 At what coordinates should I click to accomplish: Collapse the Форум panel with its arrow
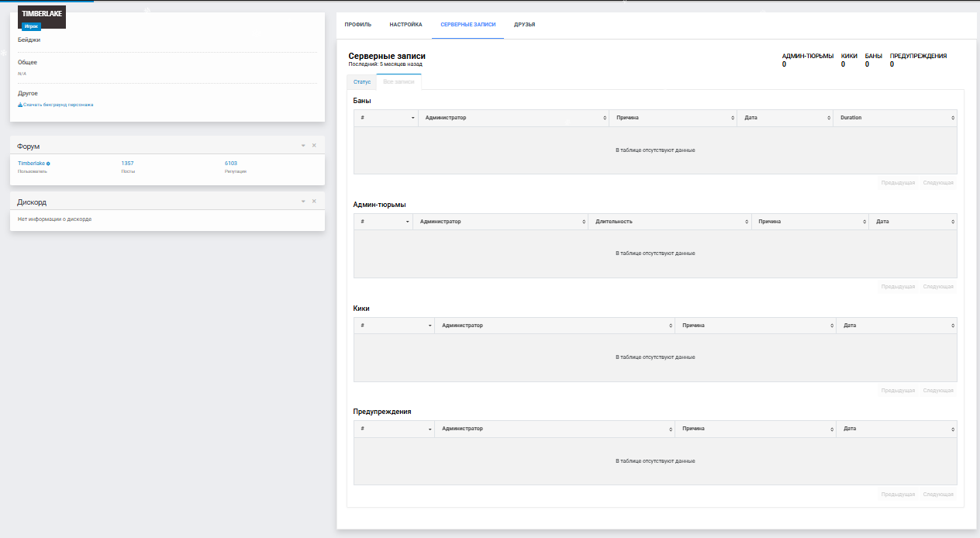pos(303,146)
